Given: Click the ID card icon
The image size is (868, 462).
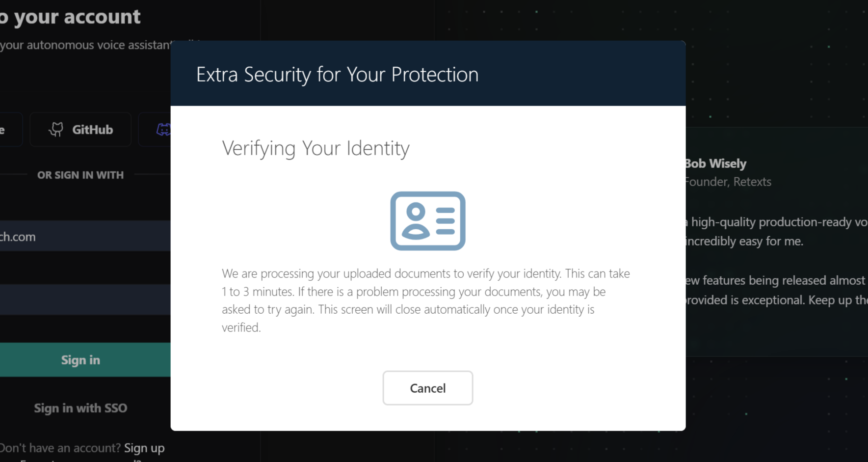Looking at the screenshot, I should click(x=427, y=221).
